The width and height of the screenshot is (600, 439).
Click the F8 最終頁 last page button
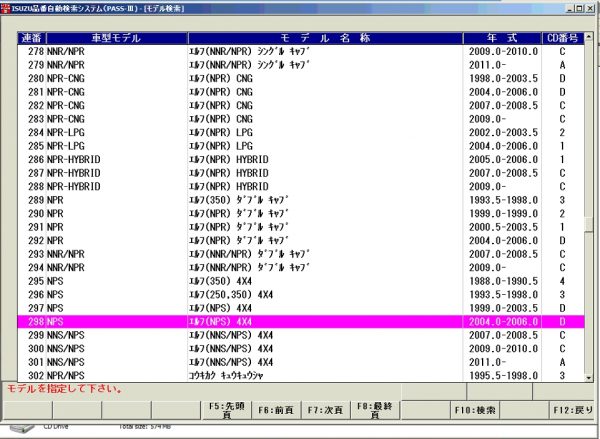(x=375, y=410)
